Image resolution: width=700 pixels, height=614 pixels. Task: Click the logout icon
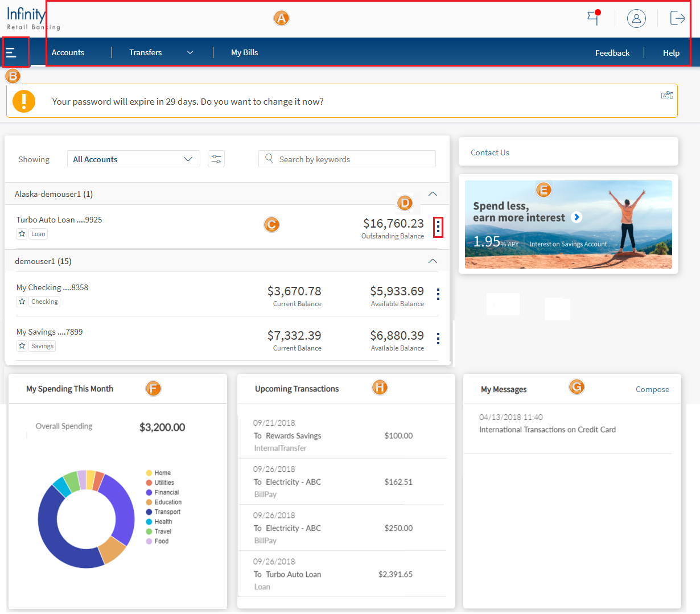[677, 18]
